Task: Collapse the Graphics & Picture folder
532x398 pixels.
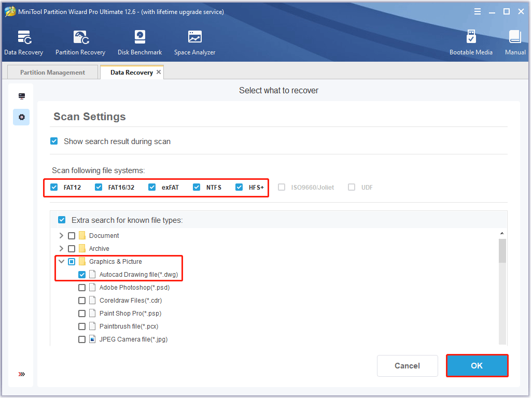Action: point(61,261)
